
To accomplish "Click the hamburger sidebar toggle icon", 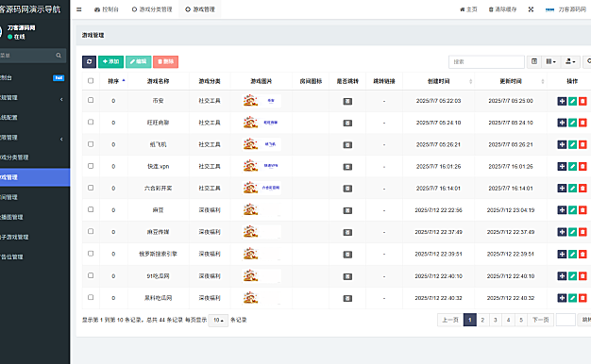I will [78, 9].
